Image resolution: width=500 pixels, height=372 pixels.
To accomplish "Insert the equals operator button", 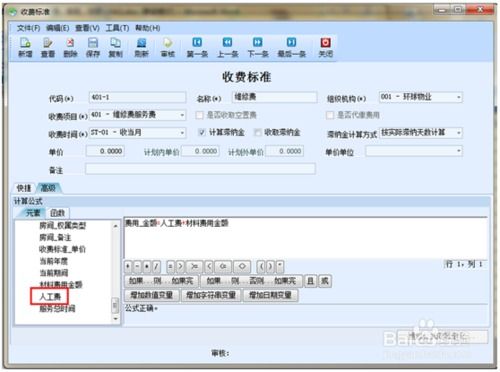I will 170,266.
